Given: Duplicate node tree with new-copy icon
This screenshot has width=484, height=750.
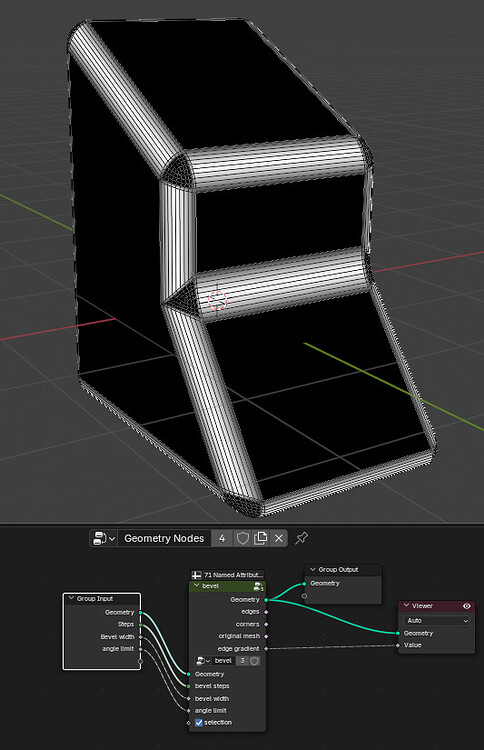Looking at the screenshot, I should pos(261,538).
